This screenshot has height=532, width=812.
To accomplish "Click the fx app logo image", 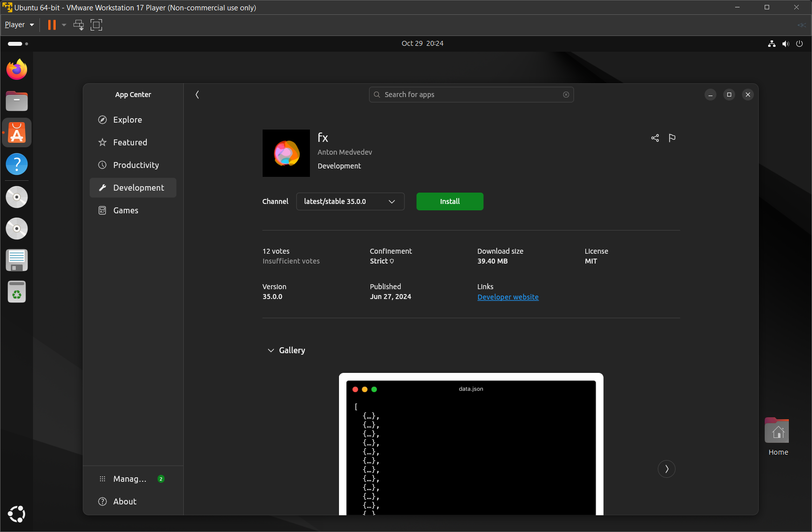I will (286, 153).
